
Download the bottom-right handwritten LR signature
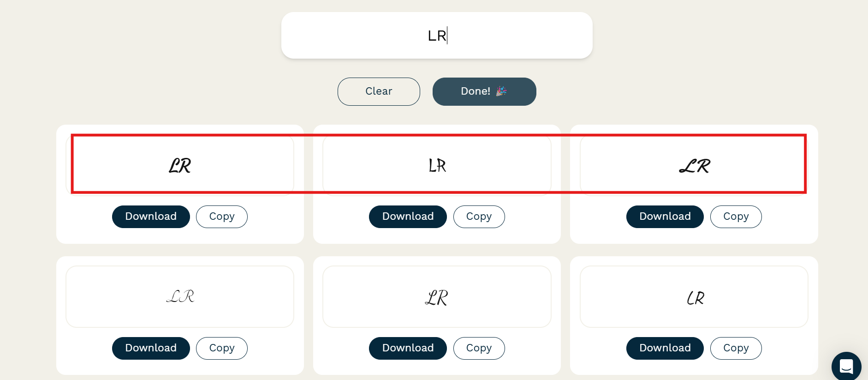click(x=665, y=348)
